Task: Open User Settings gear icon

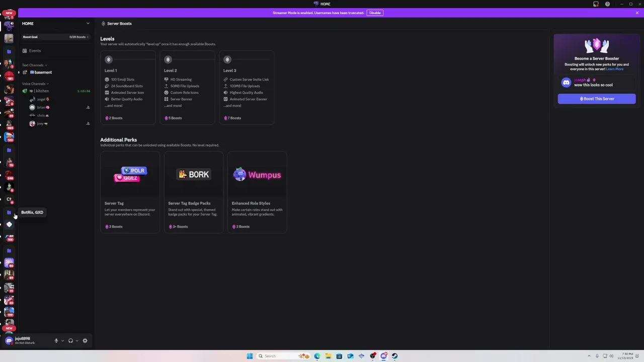Action: point(85,341)
